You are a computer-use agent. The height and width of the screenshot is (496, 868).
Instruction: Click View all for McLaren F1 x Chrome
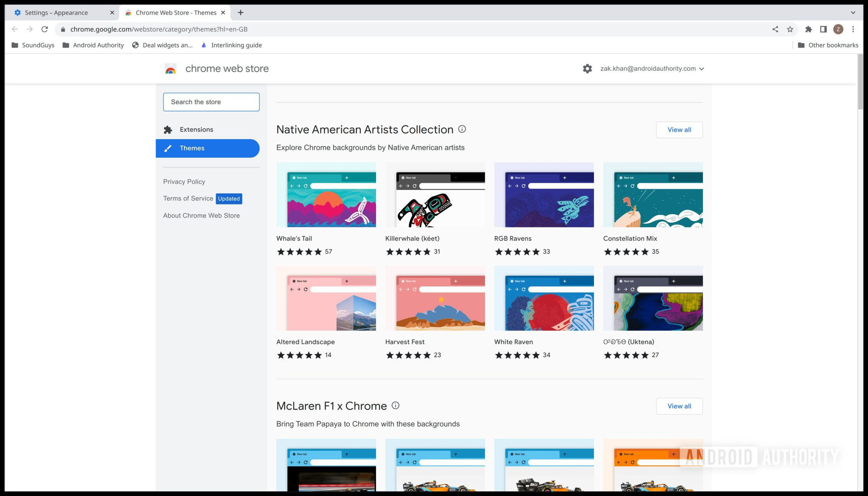679,406
